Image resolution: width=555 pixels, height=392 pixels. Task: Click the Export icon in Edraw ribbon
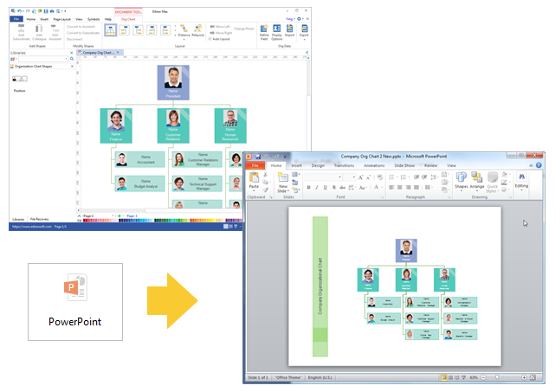coord(304,29)
